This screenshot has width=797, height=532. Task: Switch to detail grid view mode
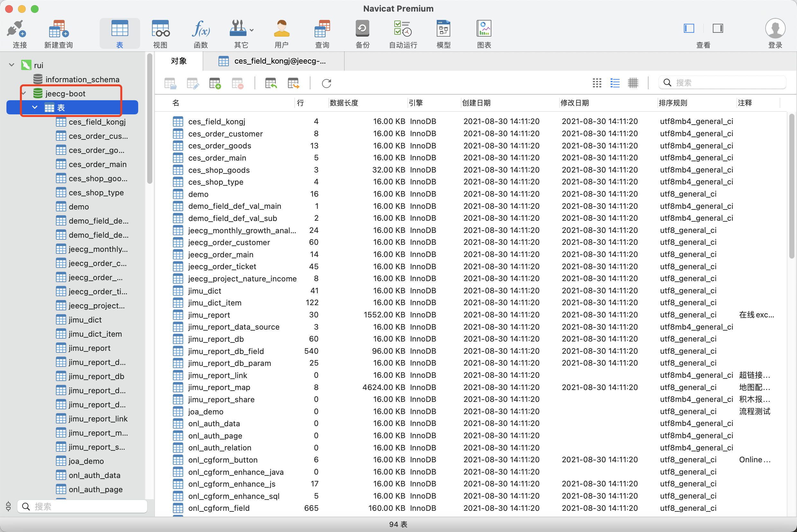633,83
